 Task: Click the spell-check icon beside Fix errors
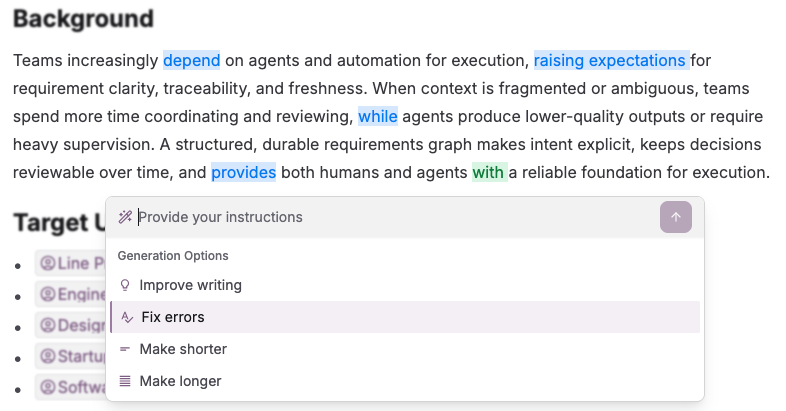click(126, 317)
